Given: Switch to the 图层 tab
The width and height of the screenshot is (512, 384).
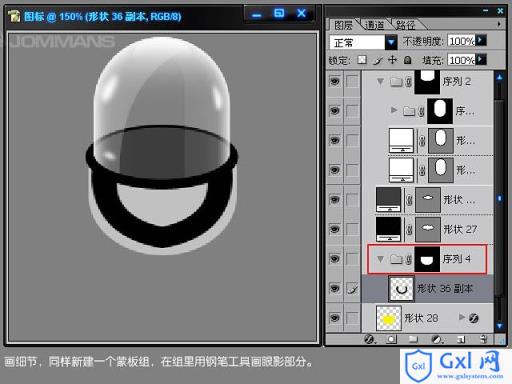Looking at the screenshot, I should (343, 25).
